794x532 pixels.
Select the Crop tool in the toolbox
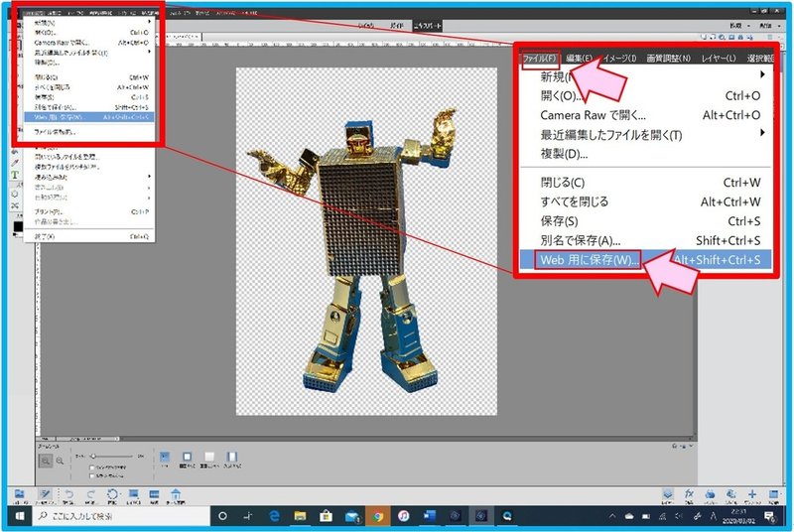(x=15, y=205)
